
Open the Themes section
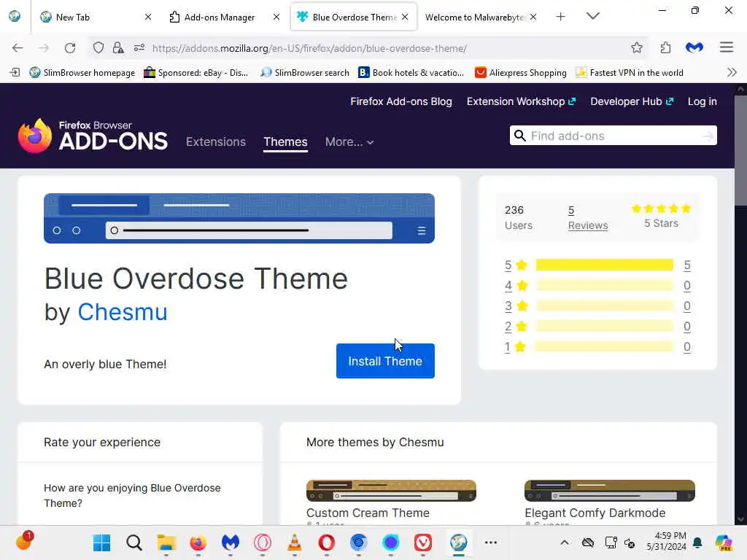[285, 141]
